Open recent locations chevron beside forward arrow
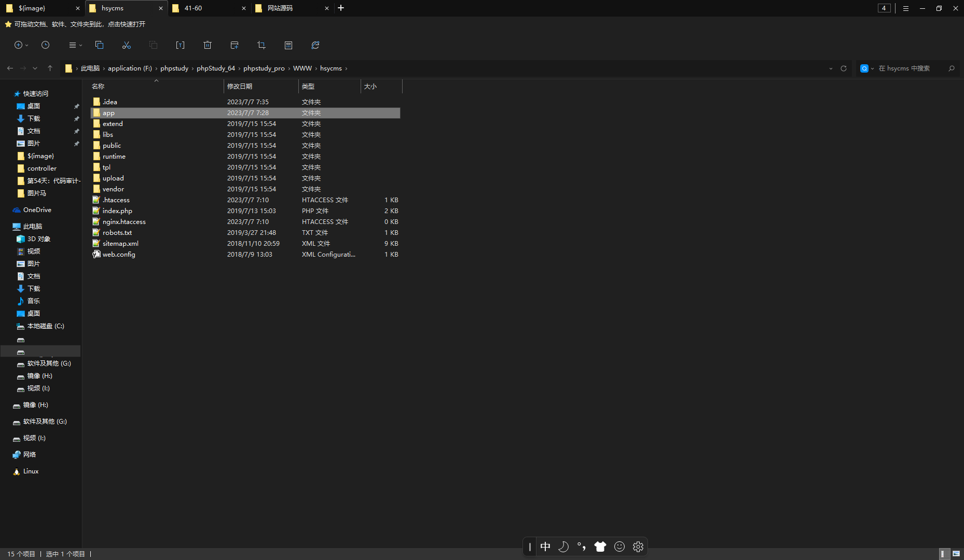964x560 pixels. tap(35, 68)
